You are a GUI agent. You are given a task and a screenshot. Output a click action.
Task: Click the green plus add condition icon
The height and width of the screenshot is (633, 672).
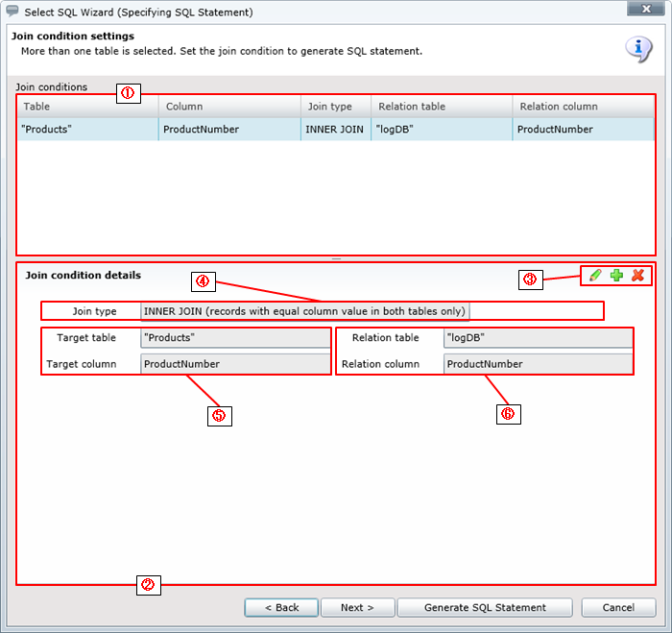coord(616,276)
